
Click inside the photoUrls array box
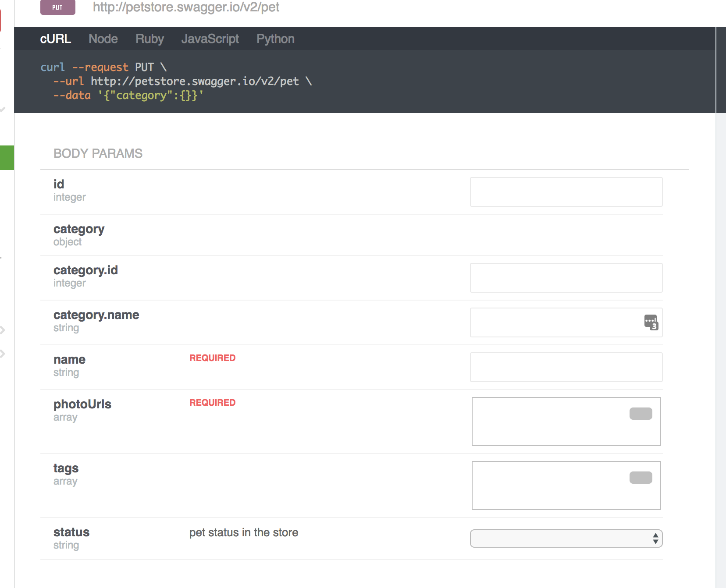tap(566, 422)
